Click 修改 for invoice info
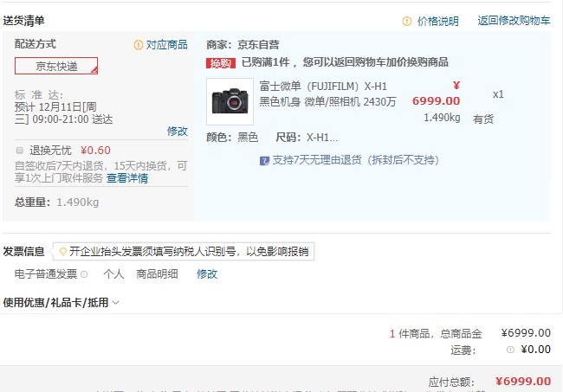 point(207,274)
